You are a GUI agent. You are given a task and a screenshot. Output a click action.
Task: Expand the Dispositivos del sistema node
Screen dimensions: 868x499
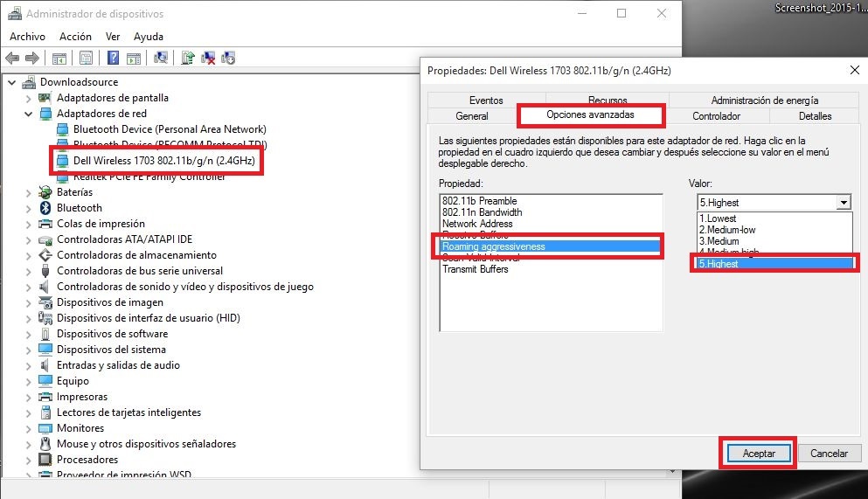tap(28, 350)
